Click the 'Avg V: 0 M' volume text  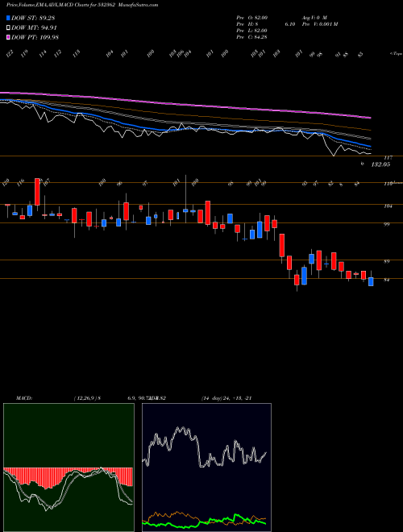[314, 17]
